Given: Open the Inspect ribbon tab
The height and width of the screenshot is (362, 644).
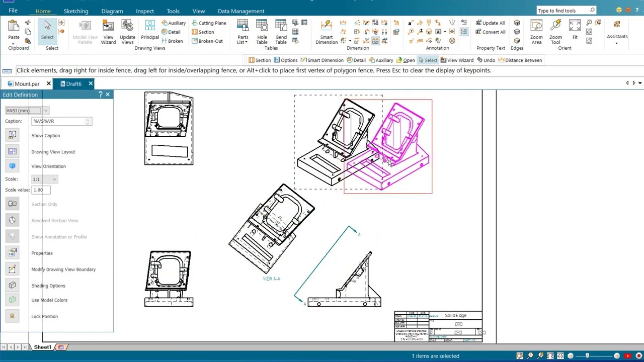Looking at the screenshot, I should [x=145, y=11].
